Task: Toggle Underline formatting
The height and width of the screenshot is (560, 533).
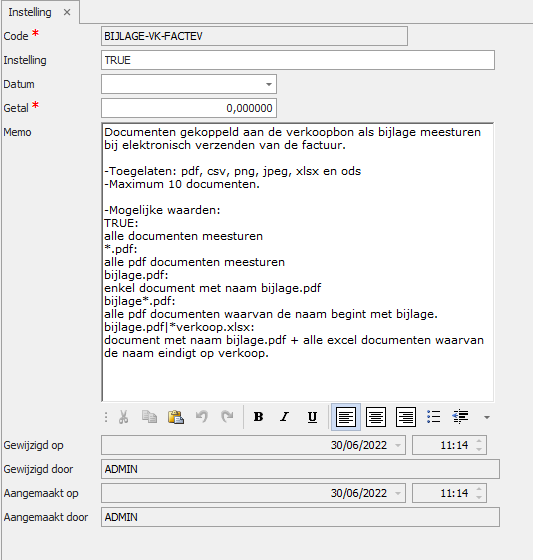Action: coord(312,417)
